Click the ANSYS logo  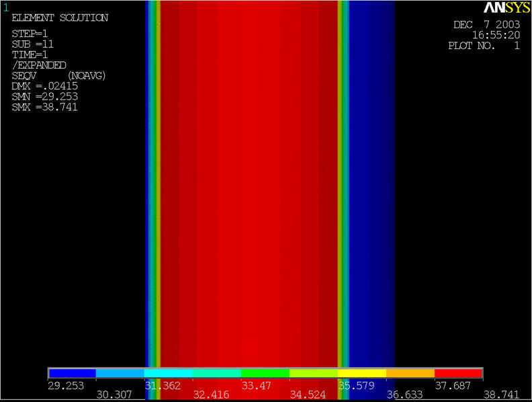506,8
